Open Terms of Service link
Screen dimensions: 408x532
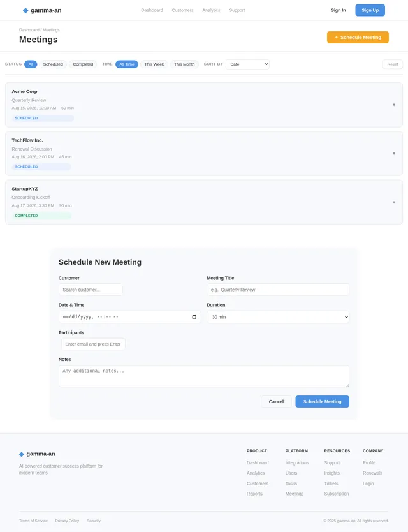pyautogui.click(x=33, y=521)
